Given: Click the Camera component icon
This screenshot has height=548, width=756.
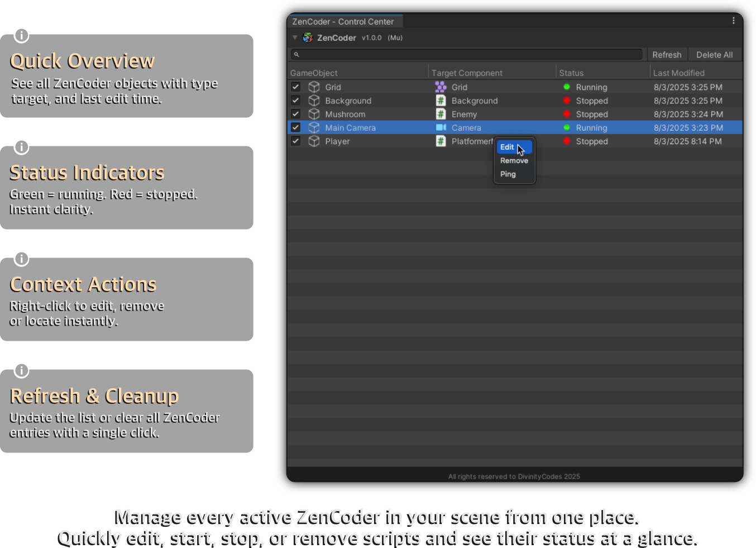Looking at the screenshot, I should (441, 127).
